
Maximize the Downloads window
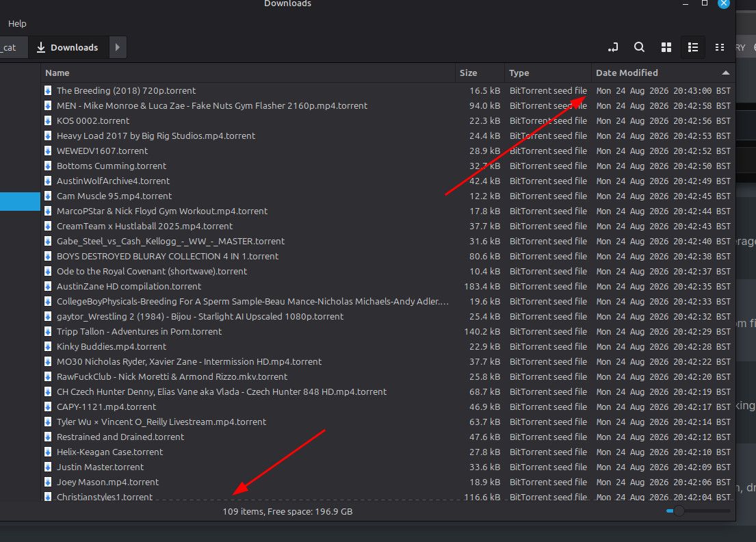click(705, 3)
